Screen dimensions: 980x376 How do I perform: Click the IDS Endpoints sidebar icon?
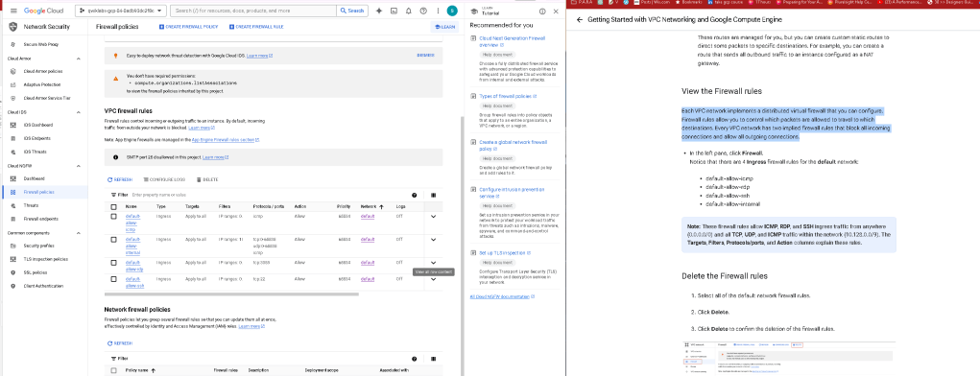pos(13,139)
